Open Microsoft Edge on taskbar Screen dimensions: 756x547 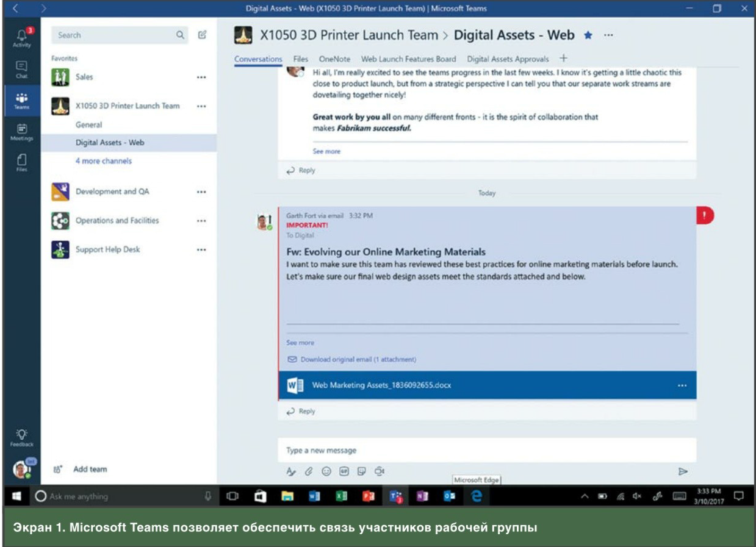click(477, 496)
